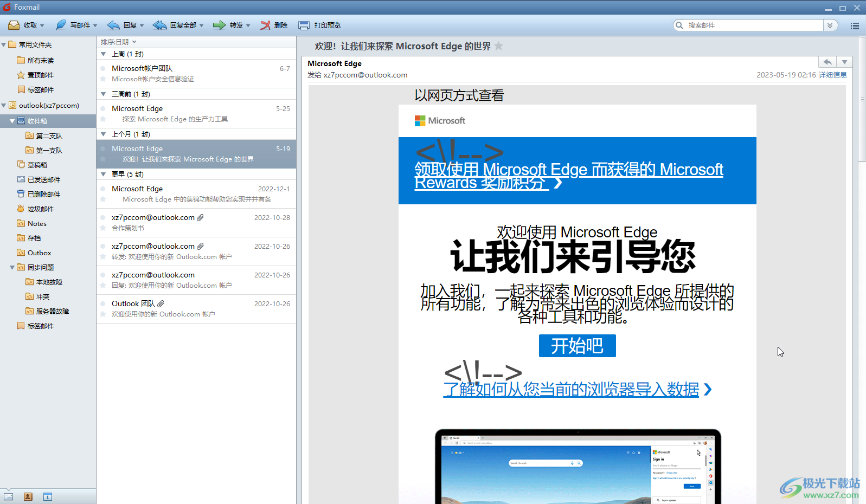Open the 冲突 subfolder
Screen dimensions: 866x504
(x=37, y=296)
